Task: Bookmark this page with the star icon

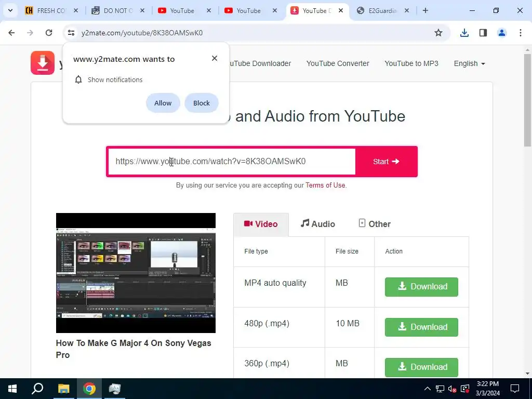Action: 438,33
